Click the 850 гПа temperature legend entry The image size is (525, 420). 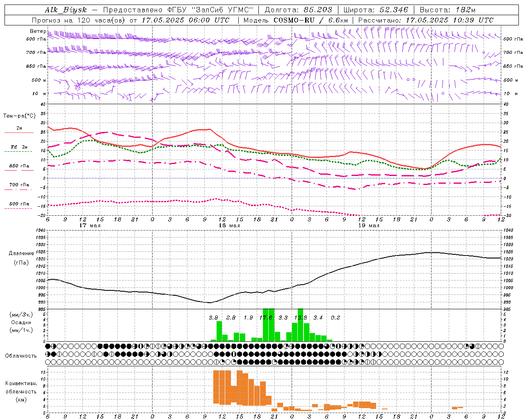(19, 166)
